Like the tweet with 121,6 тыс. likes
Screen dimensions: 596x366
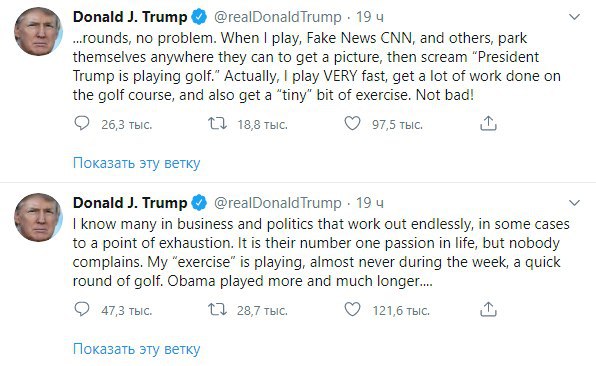[352, 309]
